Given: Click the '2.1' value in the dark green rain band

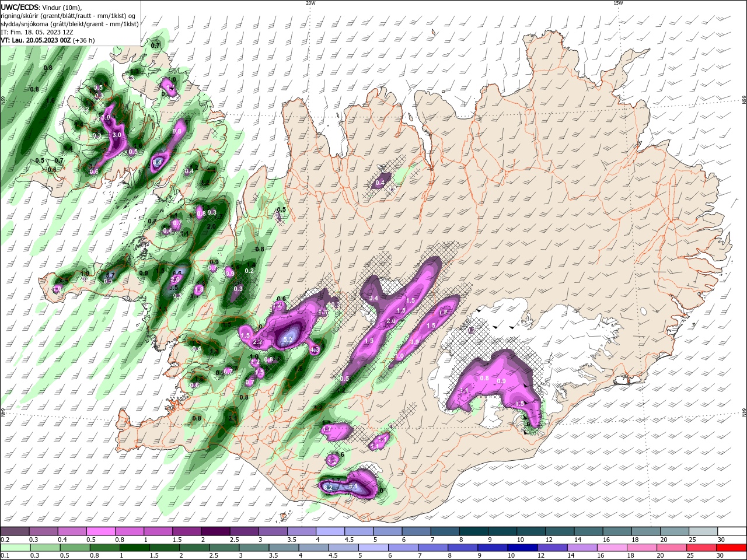Looking at the screenshot, I should 232,418.
